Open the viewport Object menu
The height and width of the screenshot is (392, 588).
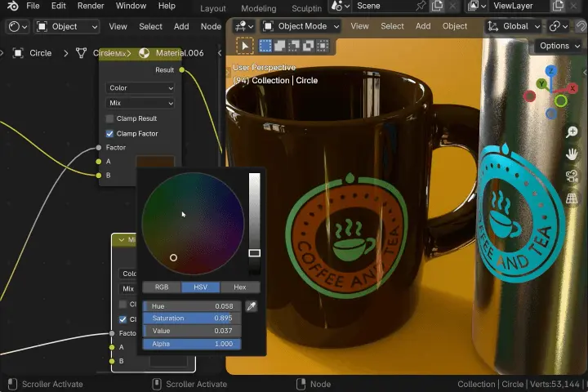pyautogui.click(x=455, y=26)
